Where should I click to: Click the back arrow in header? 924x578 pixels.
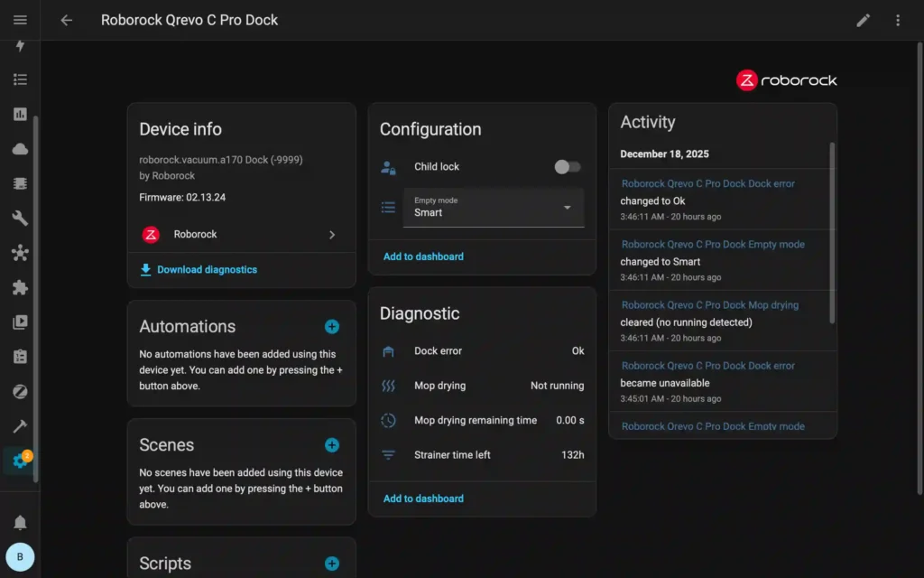tap(66, 20)
